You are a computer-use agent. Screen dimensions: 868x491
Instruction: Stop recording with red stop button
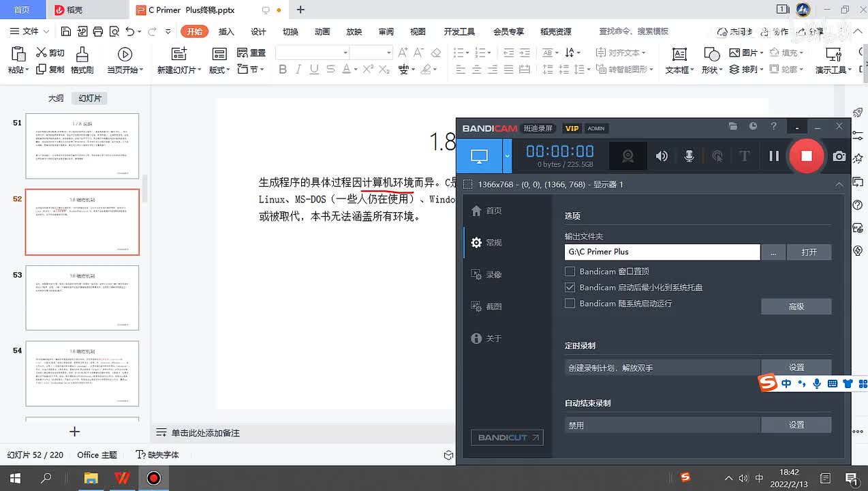806,156
